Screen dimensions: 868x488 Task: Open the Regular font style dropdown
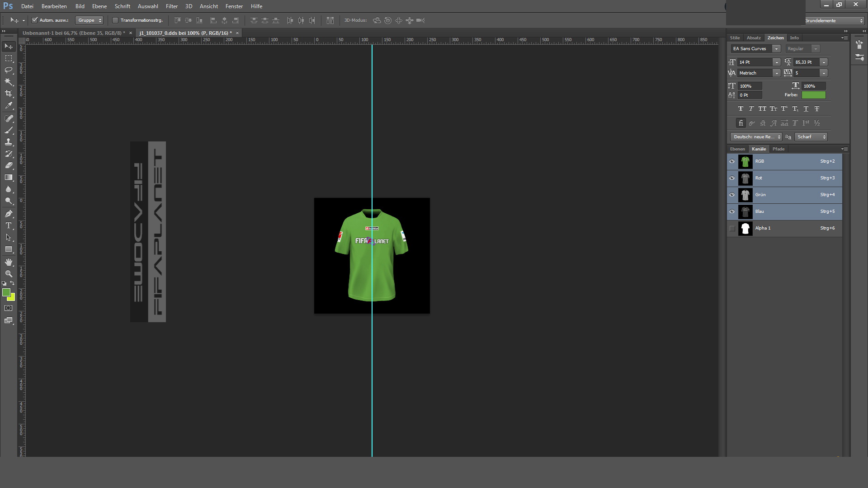[x=815, y=49]
